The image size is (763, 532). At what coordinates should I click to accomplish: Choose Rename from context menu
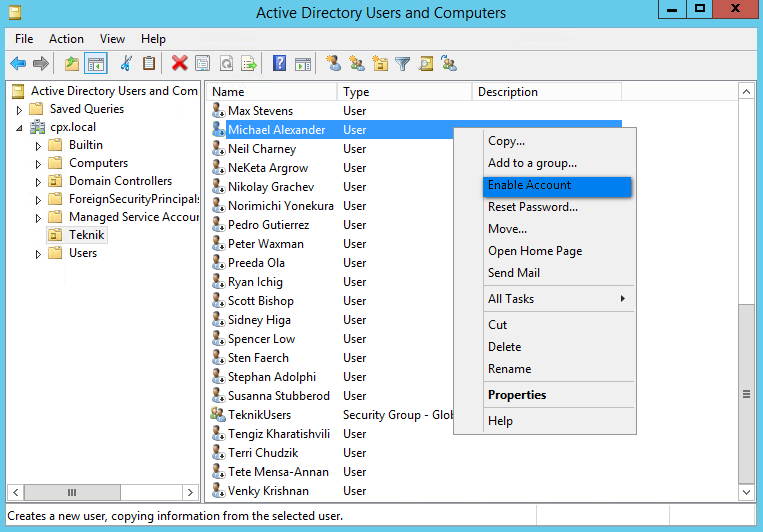pos(557,369)
